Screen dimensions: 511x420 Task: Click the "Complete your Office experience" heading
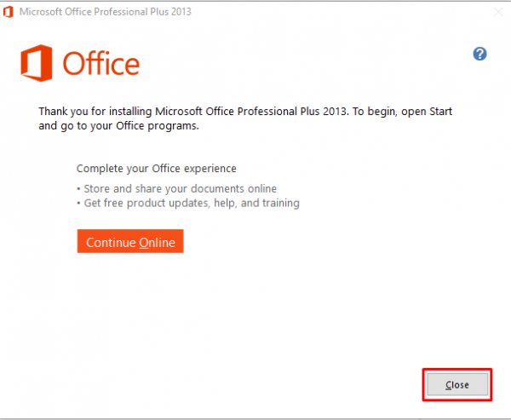tap(156, 169)
